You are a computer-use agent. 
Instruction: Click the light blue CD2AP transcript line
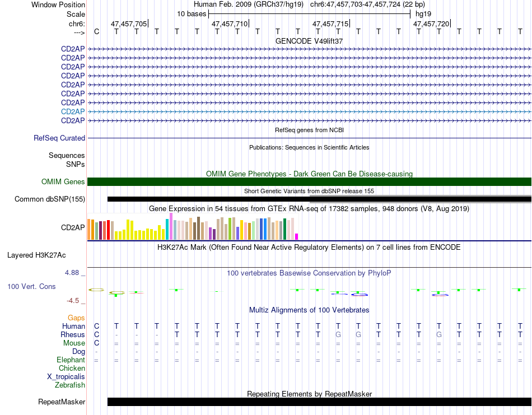point(310,111)
